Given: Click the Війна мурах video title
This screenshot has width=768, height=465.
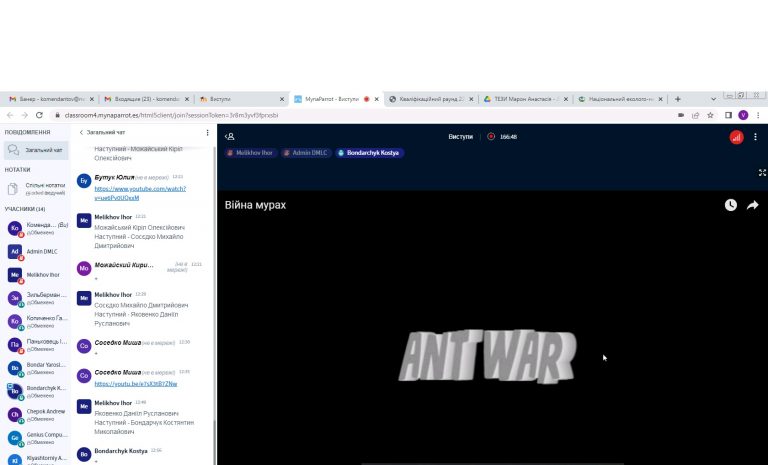Looking at the screenshot, I should tap(255, 205).
